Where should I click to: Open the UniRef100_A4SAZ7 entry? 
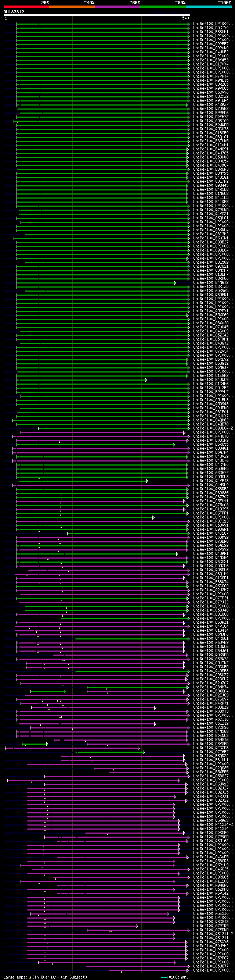pos(211,105)
